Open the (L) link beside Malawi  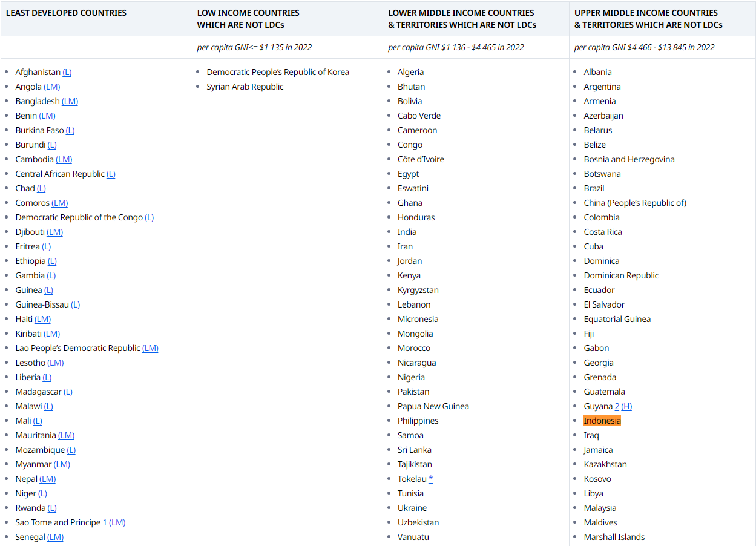pos(48,406)
